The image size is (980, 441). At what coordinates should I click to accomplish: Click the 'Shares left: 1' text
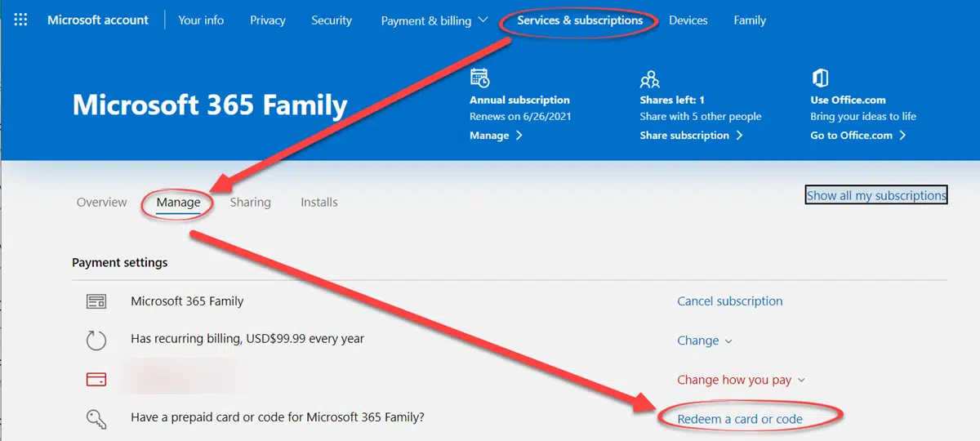tap(672, 100)
